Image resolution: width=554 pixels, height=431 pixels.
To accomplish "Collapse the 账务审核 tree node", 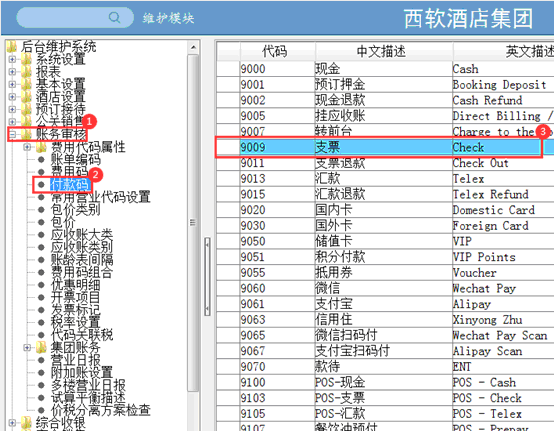I will pos(12,134).
